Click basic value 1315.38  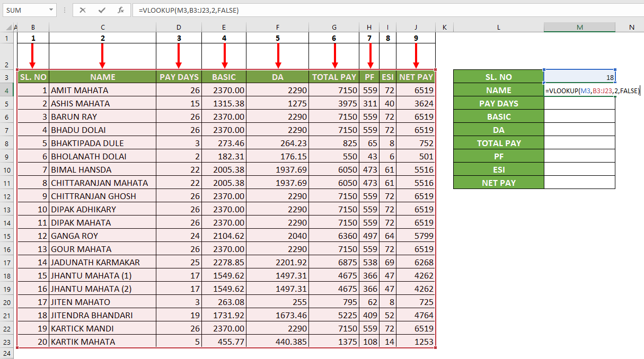coord(224,103)
